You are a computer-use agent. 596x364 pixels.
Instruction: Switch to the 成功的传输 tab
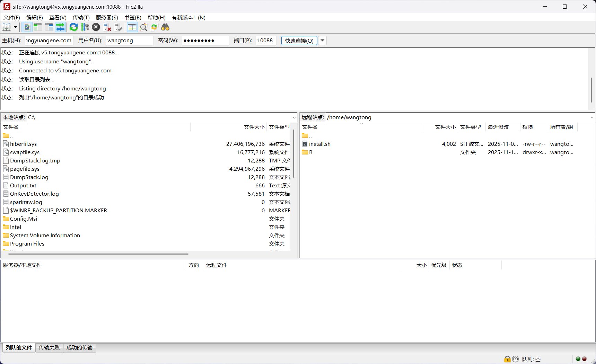click(x=80, y=348)
